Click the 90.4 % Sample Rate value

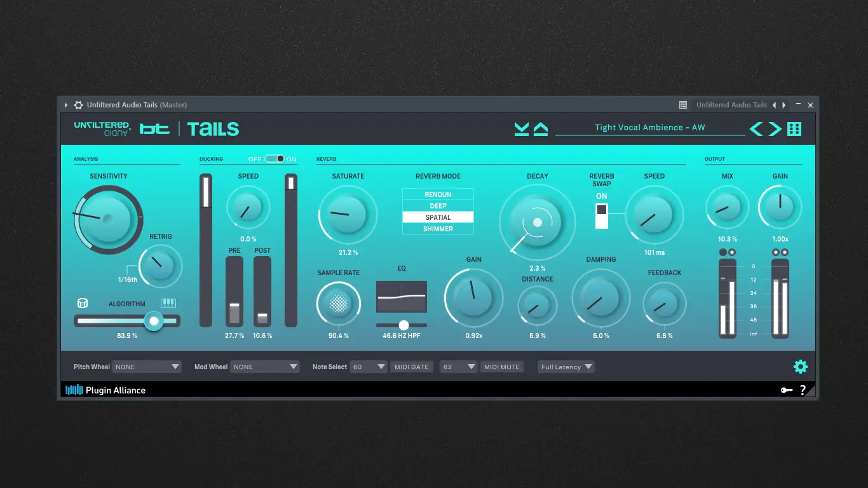339,335
